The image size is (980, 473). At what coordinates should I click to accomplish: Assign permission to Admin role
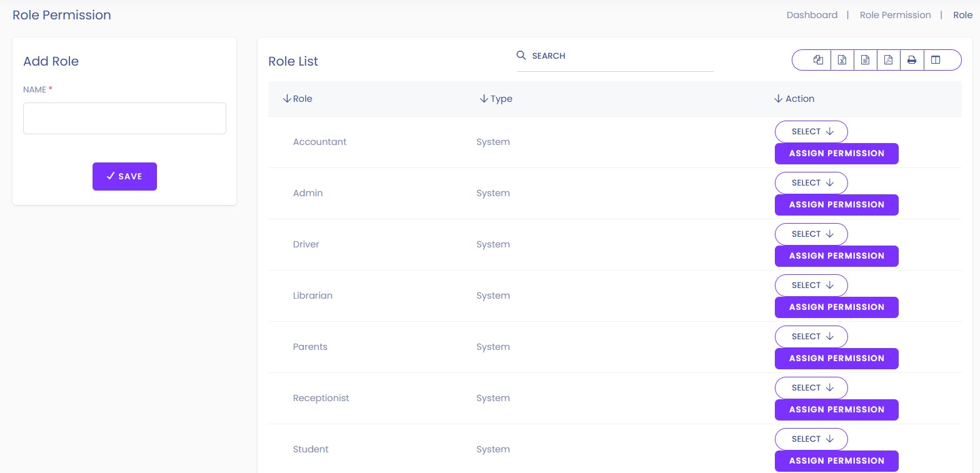click(836, 205)
